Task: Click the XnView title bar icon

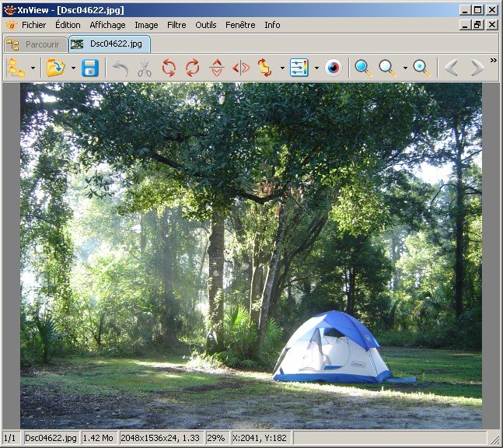Action: 9,10
